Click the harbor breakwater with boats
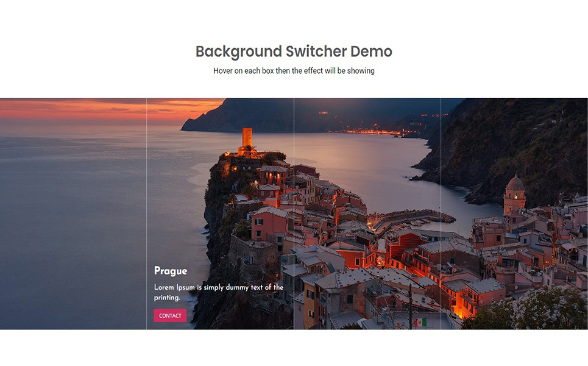Screen dimensions: 588x366 point(413,219)
